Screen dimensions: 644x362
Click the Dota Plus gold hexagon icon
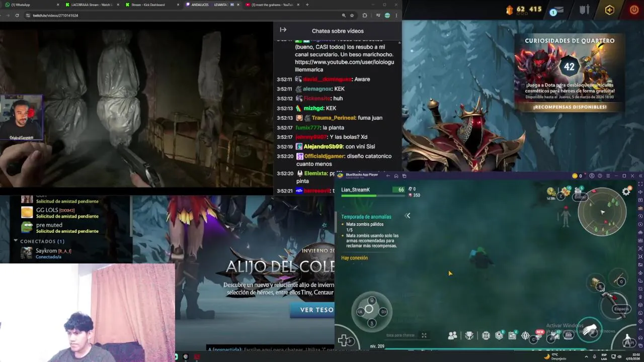(609, 10)
